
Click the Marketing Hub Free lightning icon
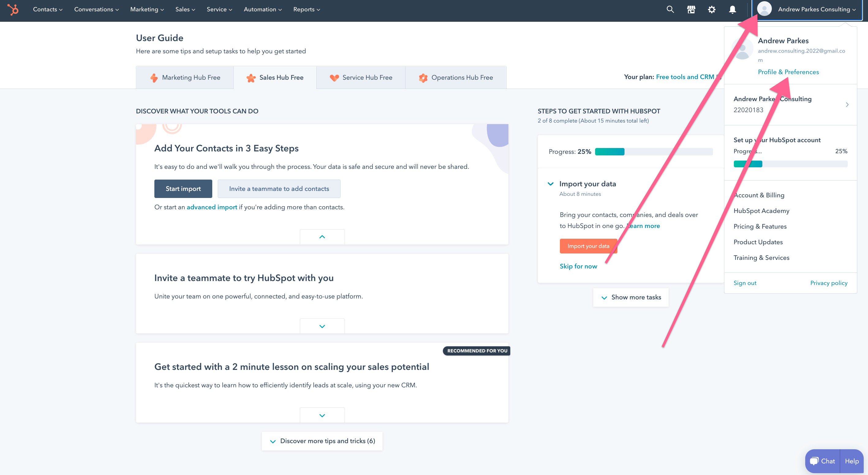154,78
